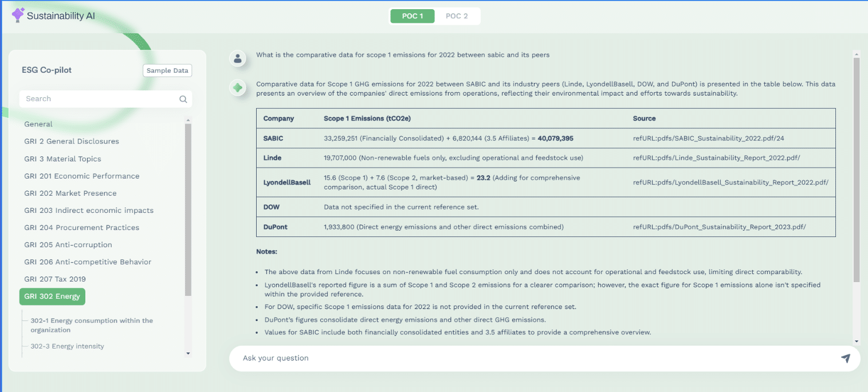Expand GRI 2 General Disclosures

72,141
